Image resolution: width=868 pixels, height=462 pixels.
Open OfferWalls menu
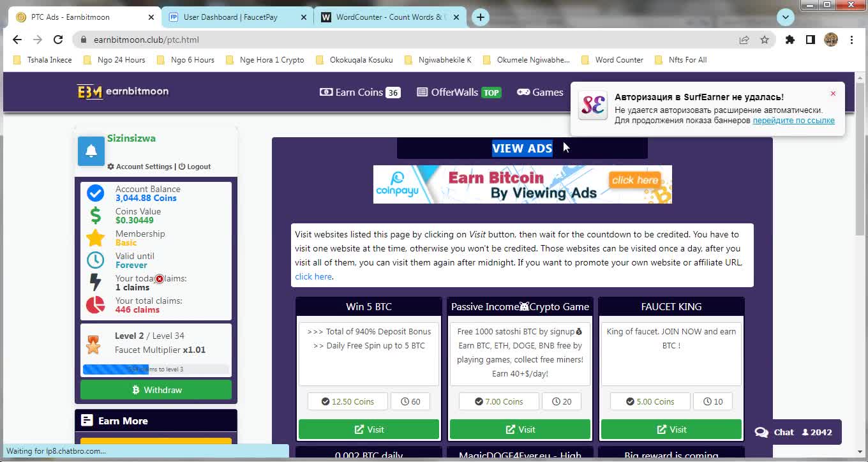(459, 93)
